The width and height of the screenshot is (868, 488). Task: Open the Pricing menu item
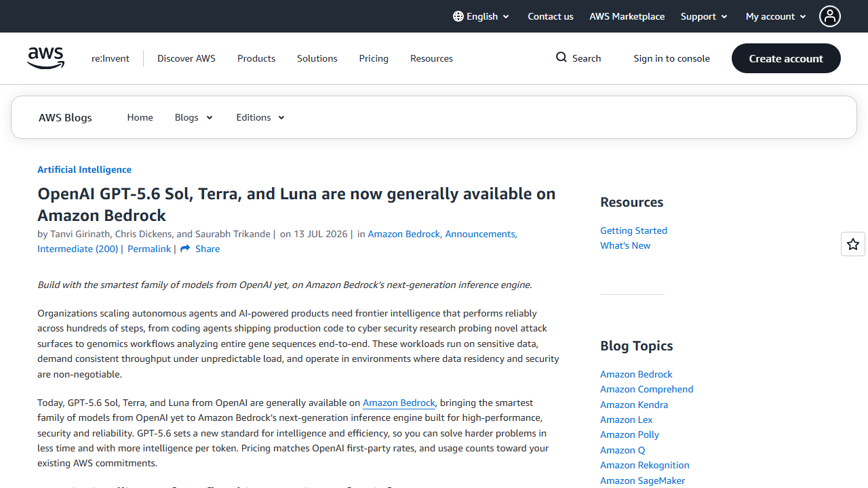coord(374,58)
